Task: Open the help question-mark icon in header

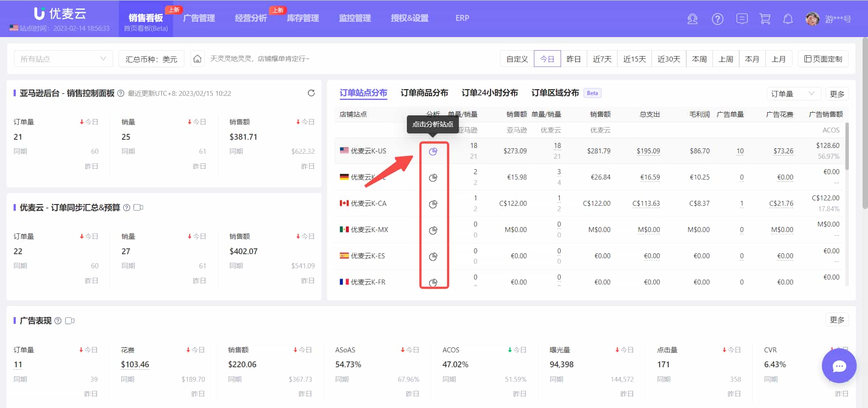Action: click(x=717, y=19)
